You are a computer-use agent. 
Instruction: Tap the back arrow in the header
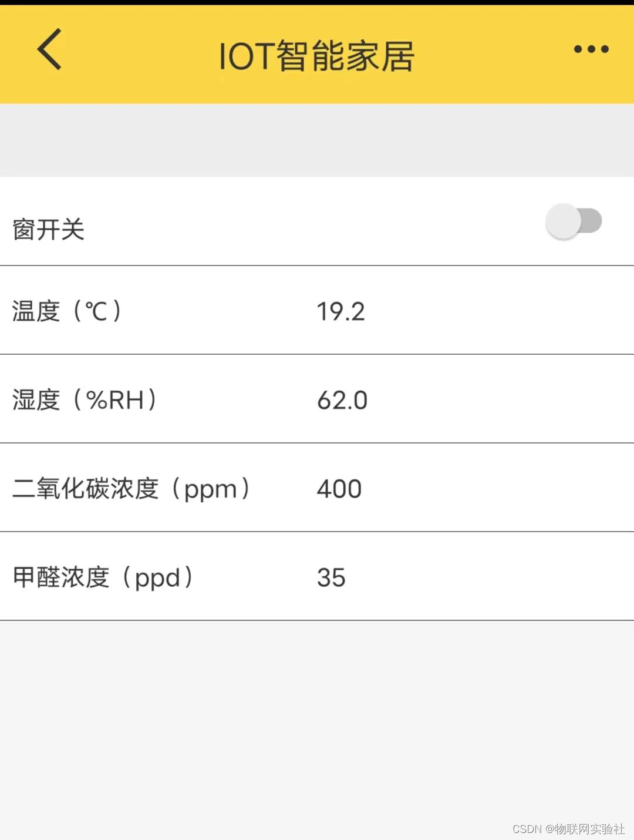point(50,49)
